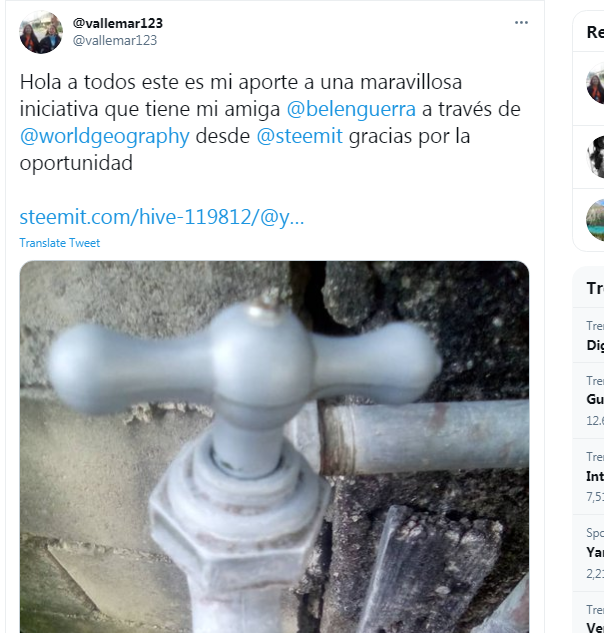This screenshot has width=604, height=633.
Task: Open the @steemit mention
Action: click(x=299, y=136)
